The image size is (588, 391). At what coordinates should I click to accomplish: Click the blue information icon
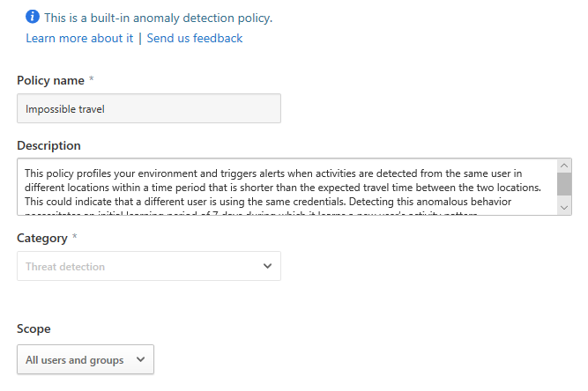tap(33, 17)
